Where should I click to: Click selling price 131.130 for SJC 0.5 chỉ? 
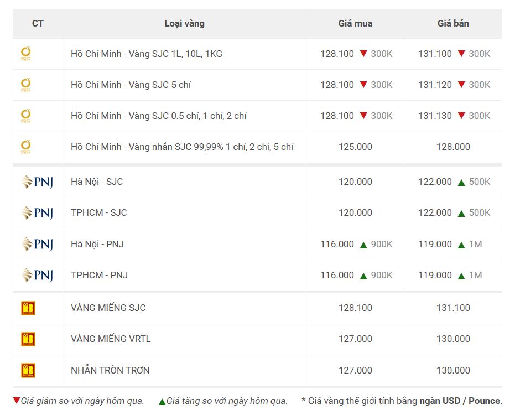[435, 116]
